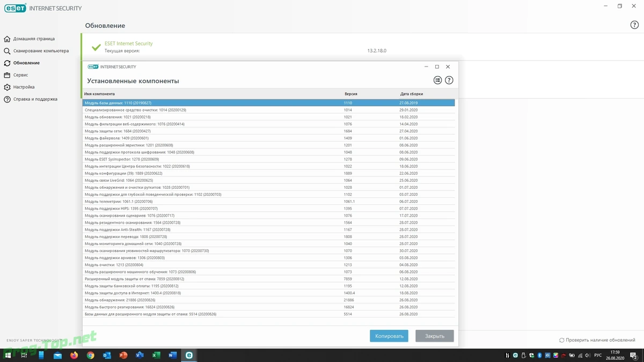
Task: Launch Firefox from the taskbar
Action: click(x=74, y=355)
